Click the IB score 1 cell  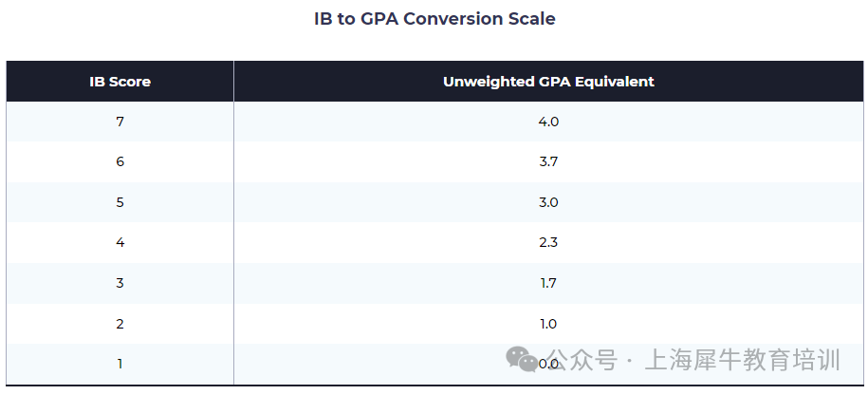pos(120,364)
